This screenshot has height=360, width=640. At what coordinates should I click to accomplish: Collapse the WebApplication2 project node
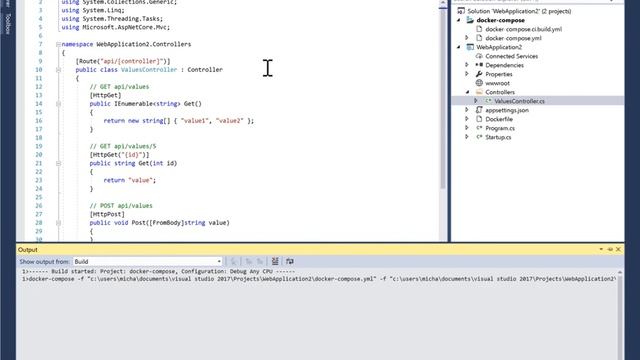(x=458, y=47)
